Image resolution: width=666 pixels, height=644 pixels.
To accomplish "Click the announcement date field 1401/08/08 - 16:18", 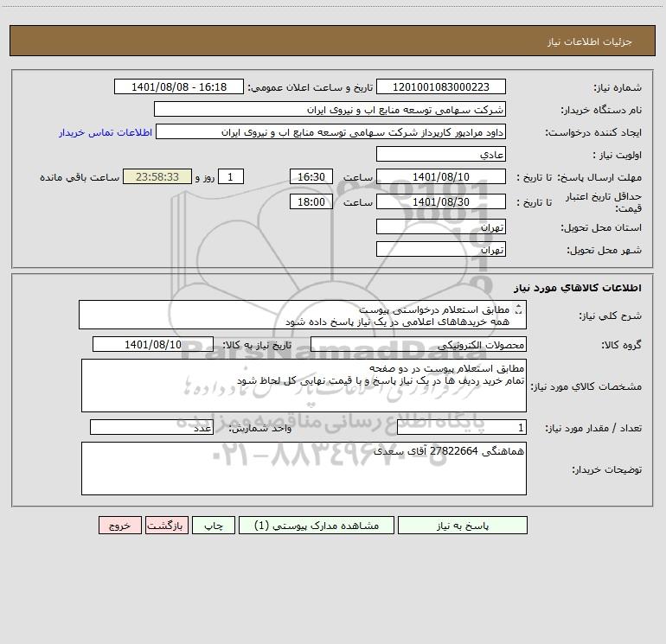I will tap(179, 86).
